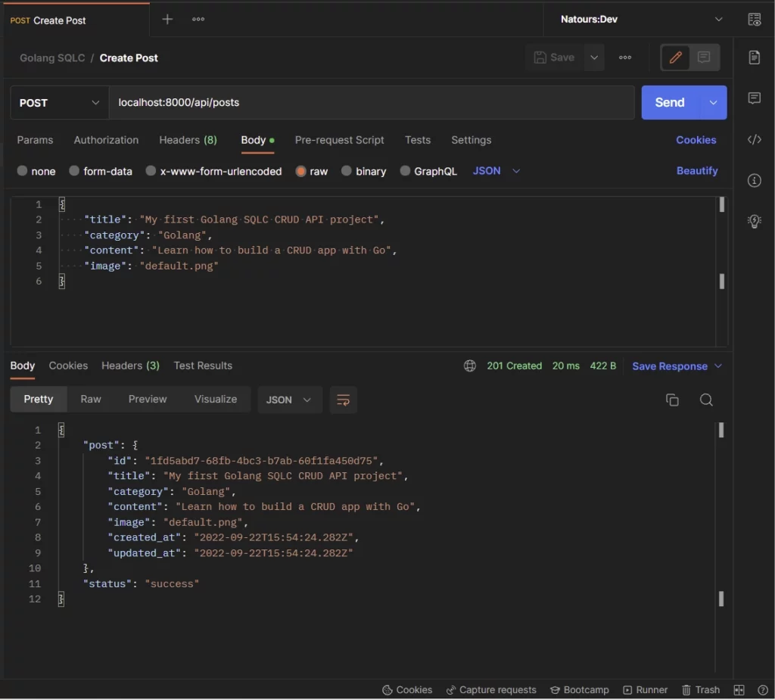Open response Headers (3) tab
Viewport: 775px width, 700px height.
click(130, 366)
